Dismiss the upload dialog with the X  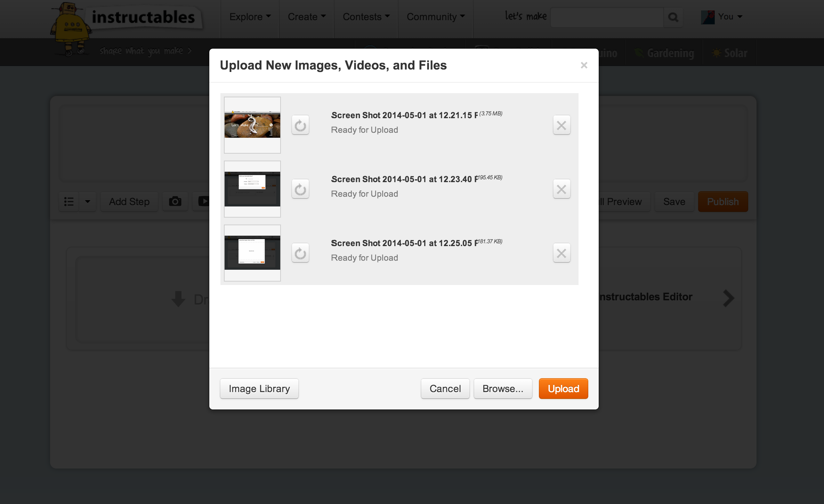click(x=584, y=65)
